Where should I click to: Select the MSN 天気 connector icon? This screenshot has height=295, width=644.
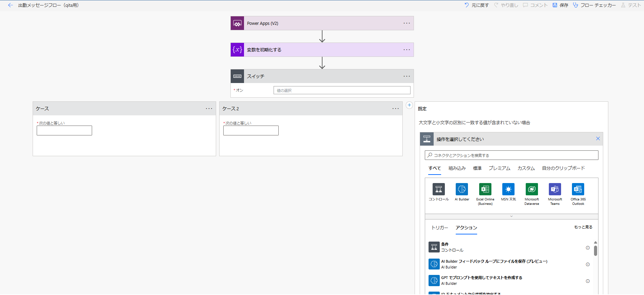[508, 189]
